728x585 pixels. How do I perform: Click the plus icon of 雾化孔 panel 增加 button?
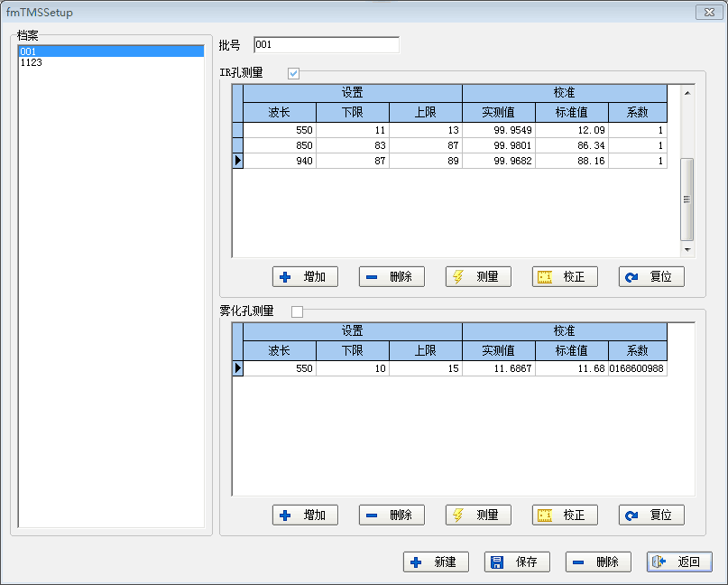tap(285, 515)
